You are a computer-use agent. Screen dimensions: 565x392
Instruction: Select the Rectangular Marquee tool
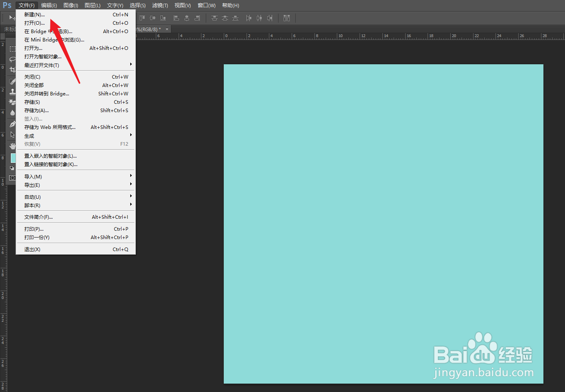12,49
